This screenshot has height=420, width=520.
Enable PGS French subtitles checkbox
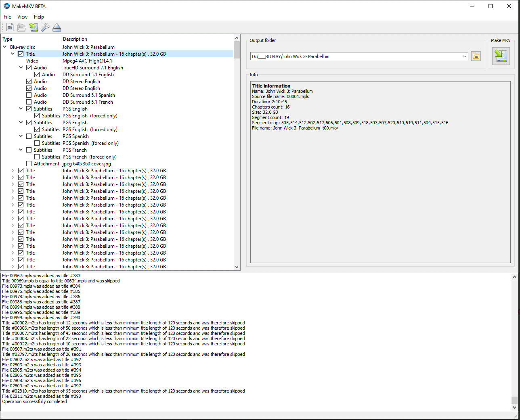[x=29, y=150]
